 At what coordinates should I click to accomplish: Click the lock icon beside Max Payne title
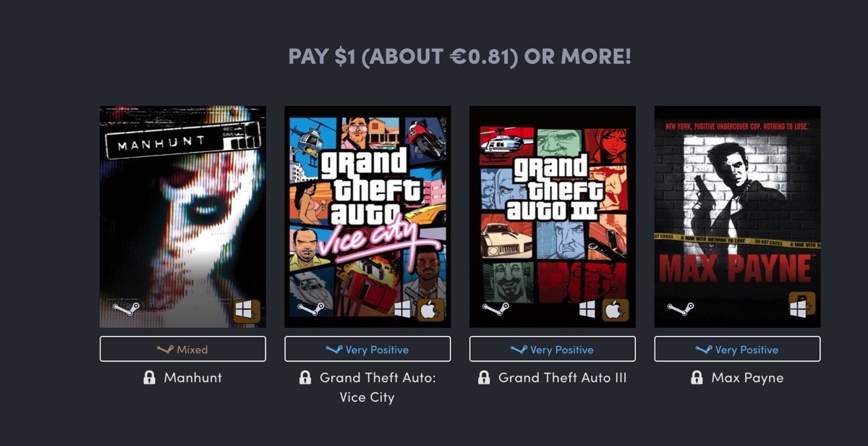click(x=697, y=378)
